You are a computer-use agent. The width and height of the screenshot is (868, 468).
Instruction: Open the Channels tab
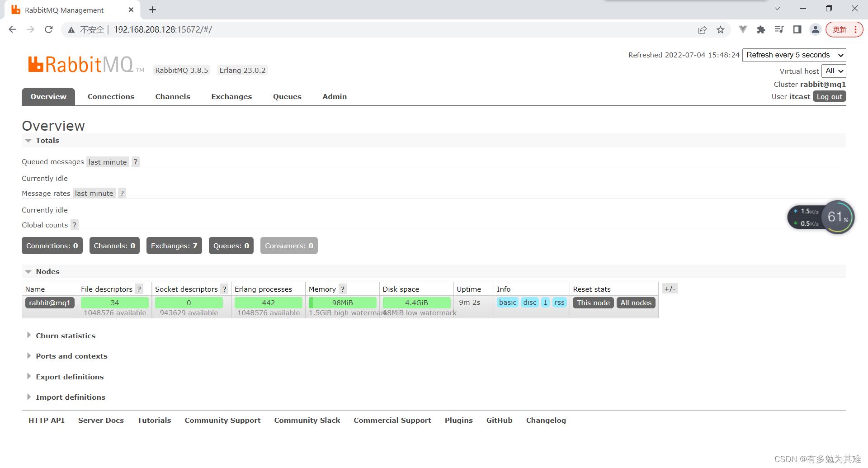[x=173, y=96]
